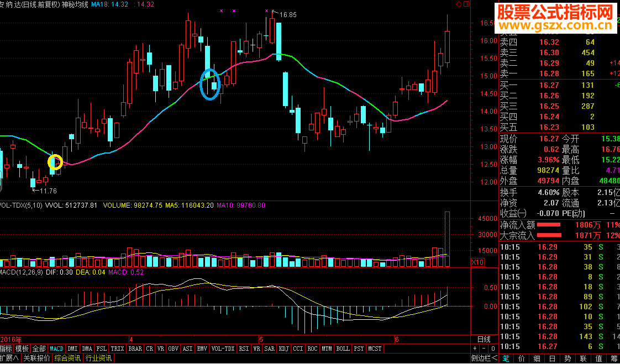Select the 笔 tab in the sidebar
This screenshot has height=364, width=620.
[506, 359]
